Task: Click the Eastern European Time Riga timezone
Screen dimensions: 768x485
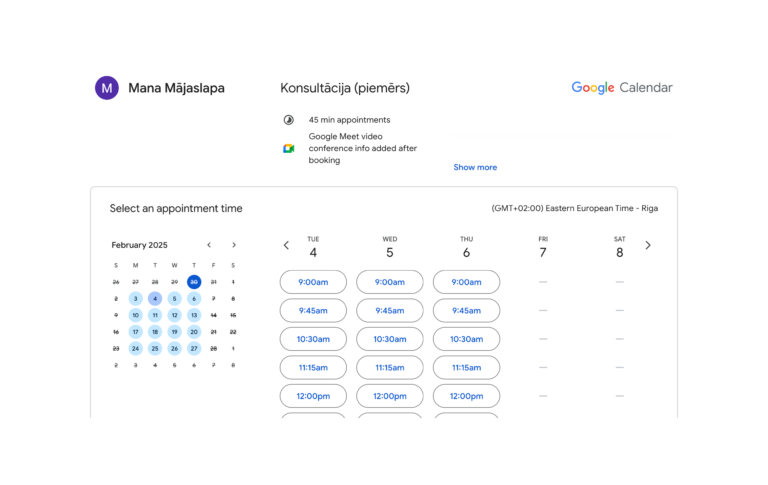Action: (575, 208)
